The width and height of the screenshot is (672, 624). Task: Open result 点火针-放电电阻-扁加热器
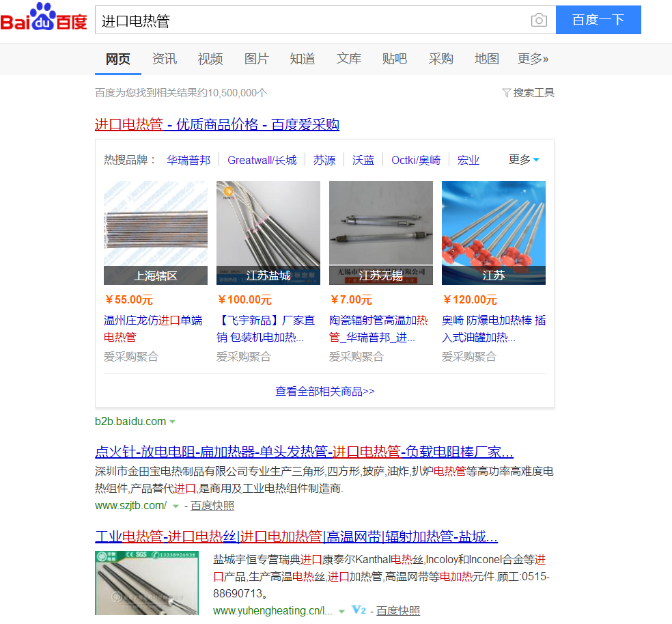[x=305, y=452]
